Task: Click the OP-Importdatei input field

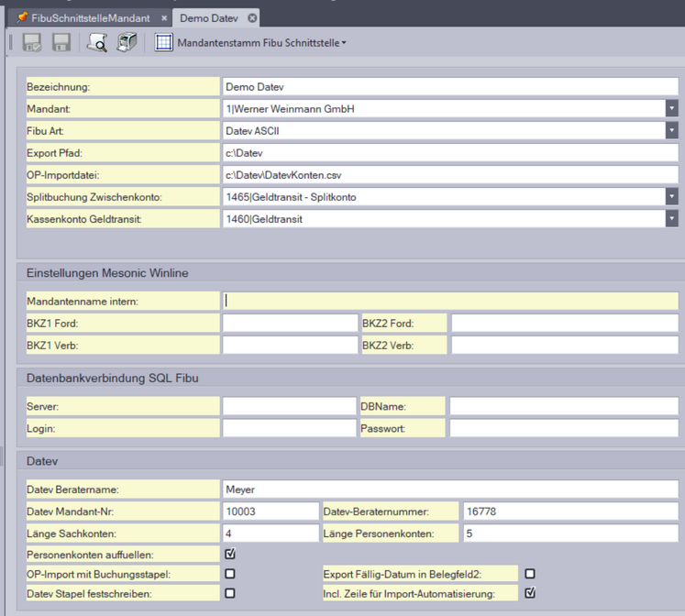Action: click(450, 175)
